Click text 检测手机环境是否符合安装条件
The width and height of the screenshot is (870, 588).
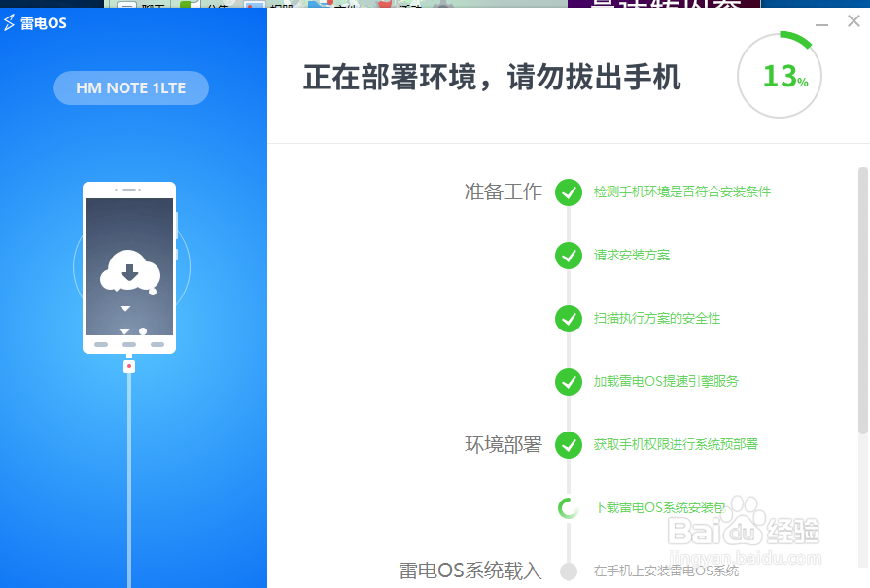(682, 191)
